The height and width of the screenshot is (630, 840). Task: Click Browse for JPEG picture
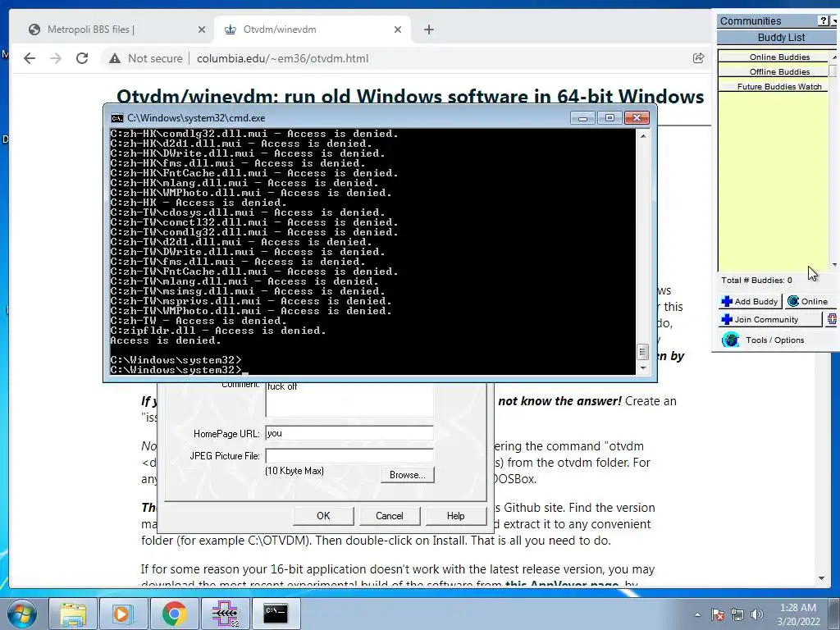(x=407, y=475)
